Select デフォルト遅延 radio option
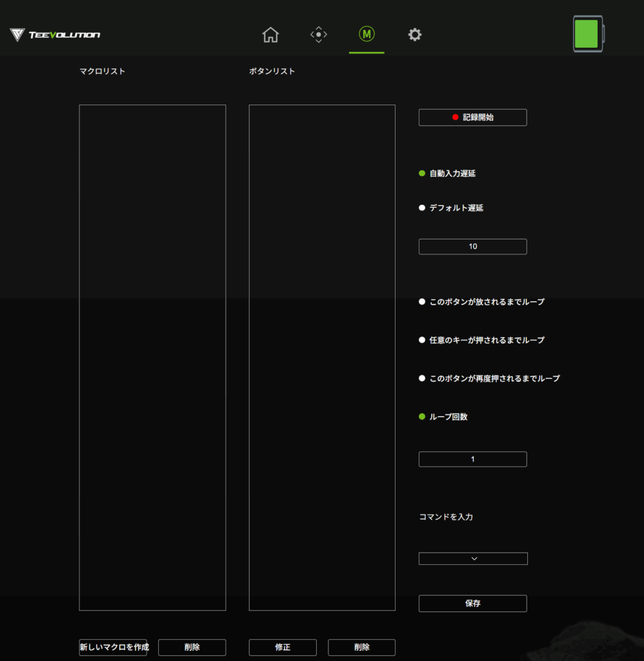The width and height of the screenshot is (644, 661). tap(422, 208)
